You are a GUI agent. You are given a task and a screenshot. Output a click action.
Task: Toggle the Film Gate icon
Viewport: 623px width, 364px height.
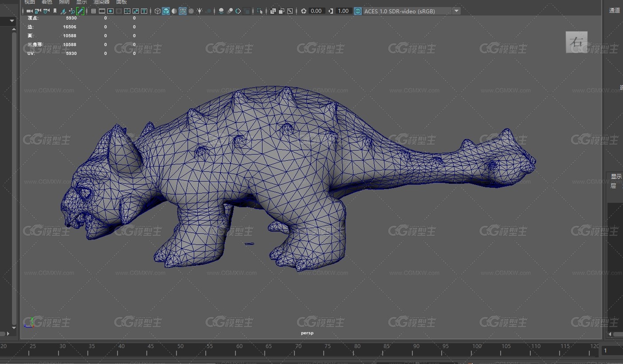(102, 11)
